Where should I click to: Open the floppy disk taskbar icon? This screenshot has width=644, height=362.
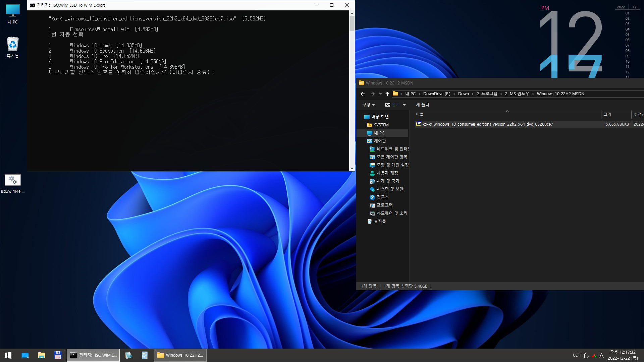click(58, 355)
